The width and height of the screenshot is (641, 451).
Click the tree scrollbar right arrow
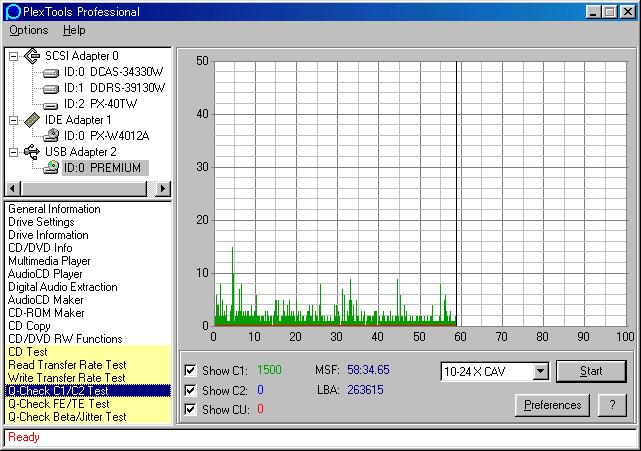[x=163, y=188]
